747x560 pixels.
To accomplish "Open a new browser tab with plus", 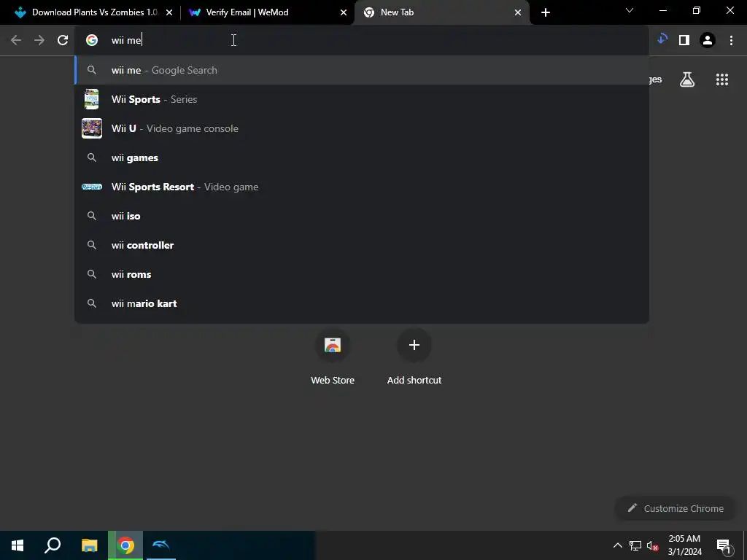I will click(x=546, y=12).
